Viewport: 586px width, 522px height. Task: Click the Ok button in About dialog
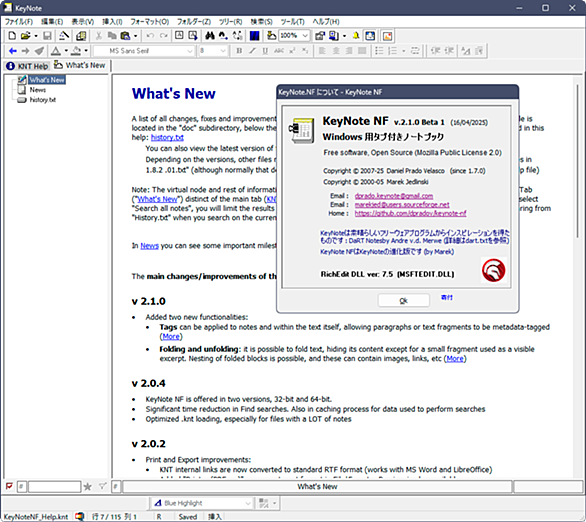[404, 300]
